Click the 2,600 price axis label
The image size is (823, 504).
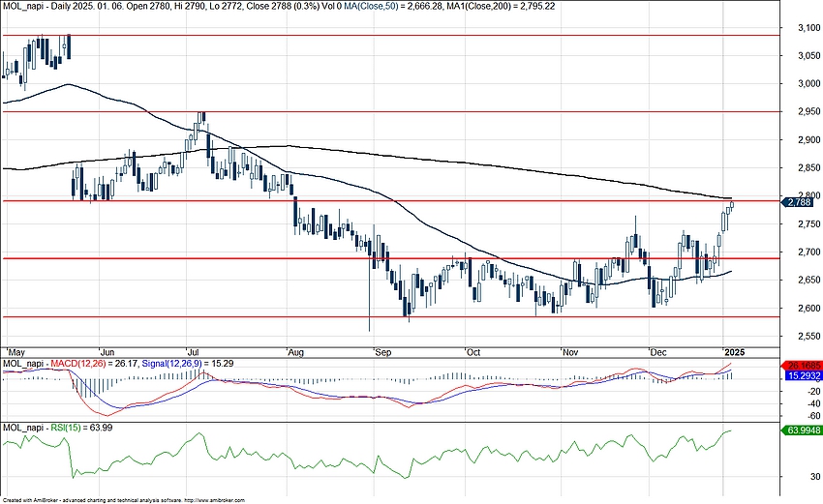808,308
